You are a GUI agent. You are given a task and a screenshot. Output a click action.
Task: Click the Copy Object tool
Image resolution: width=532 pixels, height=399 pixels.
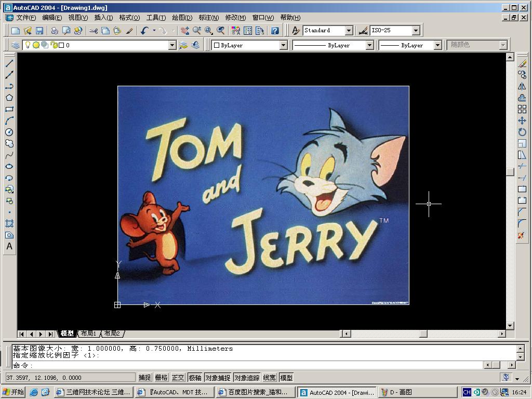coord(522,75)
